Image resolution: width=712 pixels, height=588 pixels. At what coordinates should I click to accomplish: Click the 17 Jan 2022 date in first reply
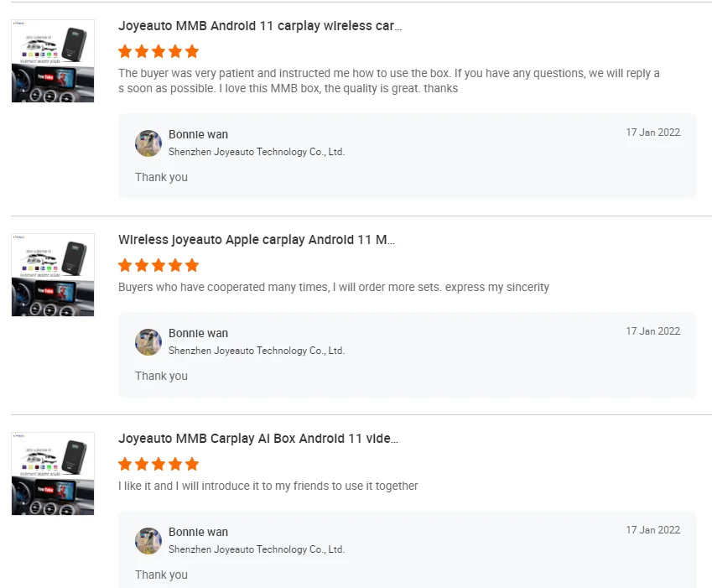click(652, 133)
